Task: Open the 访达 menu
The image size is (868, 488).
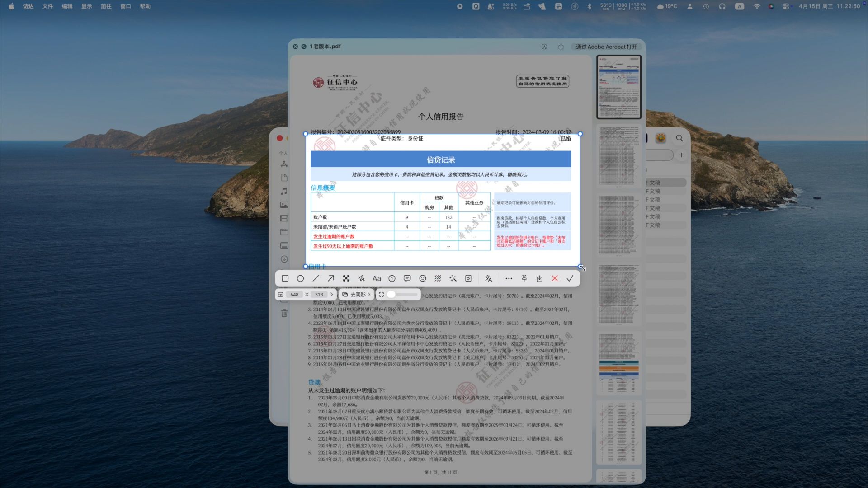Action: [28, 6]
